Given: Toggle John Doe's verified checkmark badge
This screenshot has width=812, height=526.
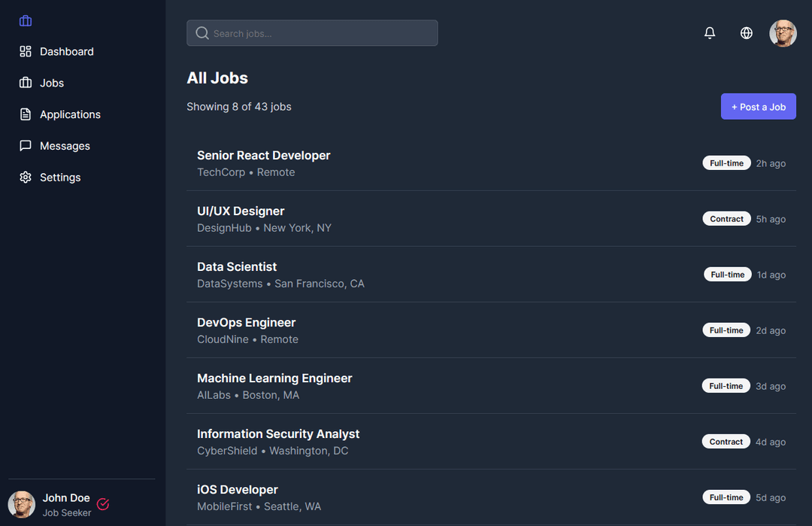Looking at the screenshot, I should pyautogui.click(x=102, y=504).
